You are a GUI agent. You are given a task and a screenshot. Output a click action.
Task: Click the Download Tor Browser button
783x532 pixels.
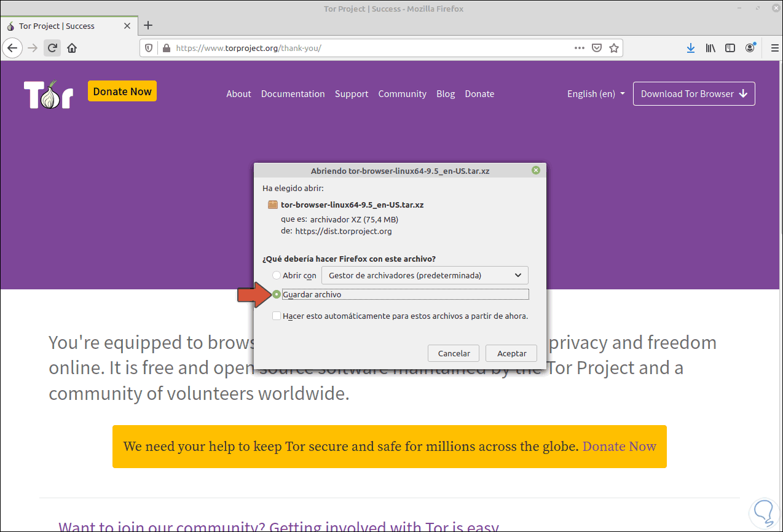694,94
